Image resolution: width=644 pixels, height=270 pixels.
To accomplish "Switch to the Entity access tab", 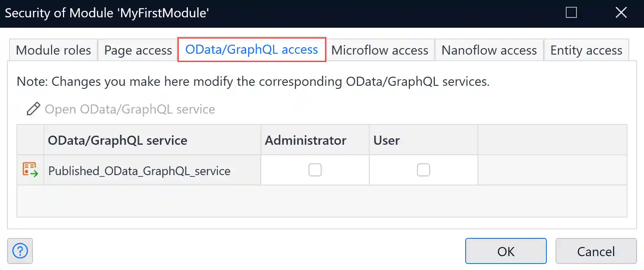I will (x=586, y=50).
